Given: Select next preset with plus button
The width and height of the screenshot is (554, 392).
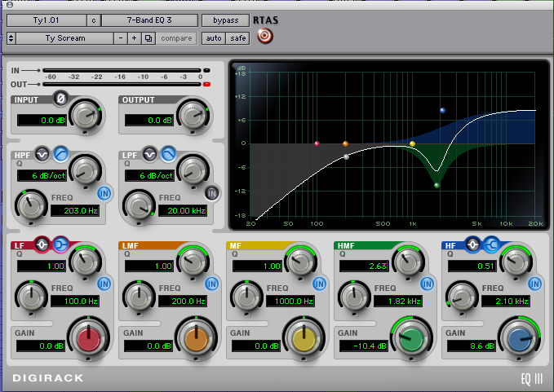Looking at the screenshot, I should [x=135, y=38].
